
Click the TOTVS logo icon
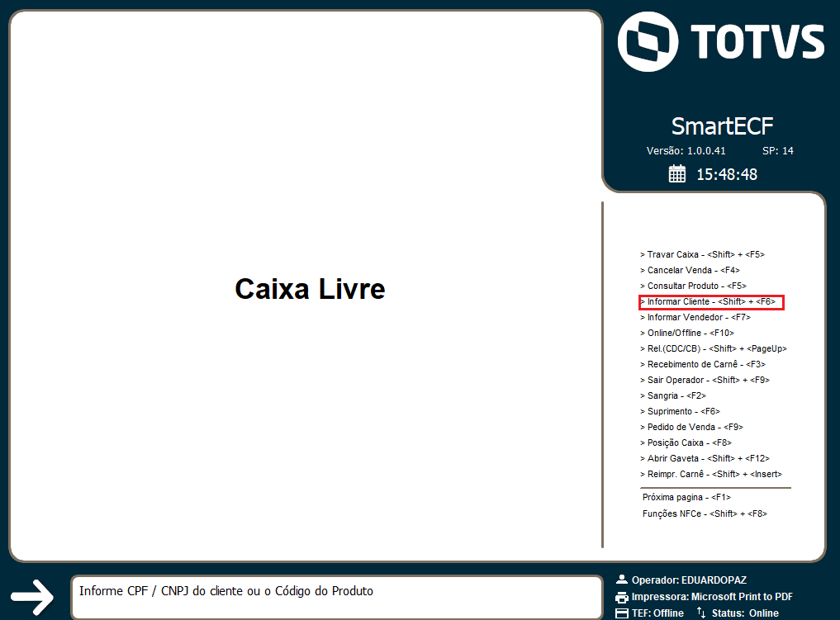pyautogui.click(x=648, y=42)
